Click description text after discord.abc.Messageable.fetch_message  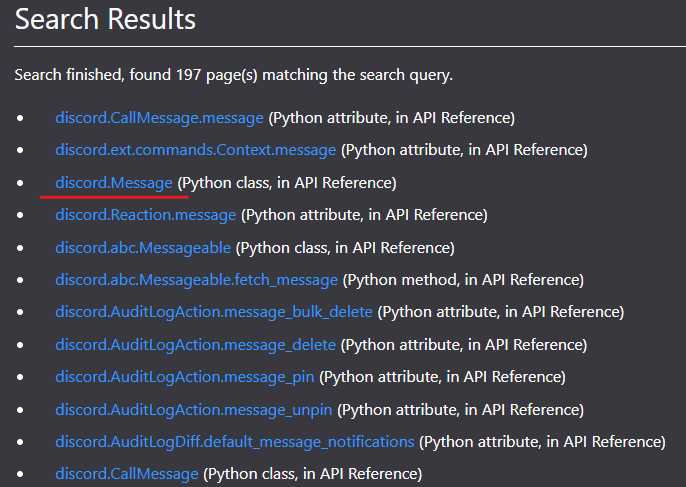(x=463, y=280)
